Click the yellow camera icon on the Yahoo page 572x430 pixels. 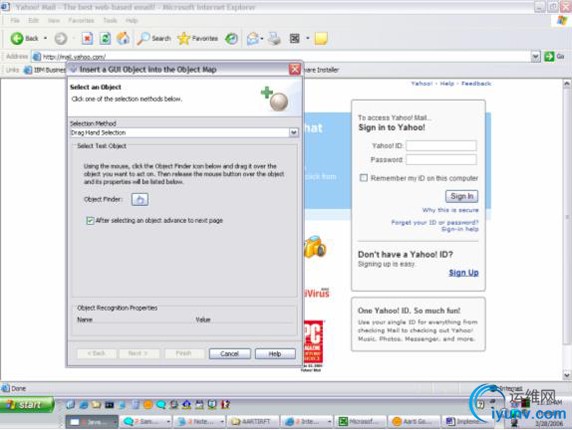pyautogui.click(x=314, y=247)
